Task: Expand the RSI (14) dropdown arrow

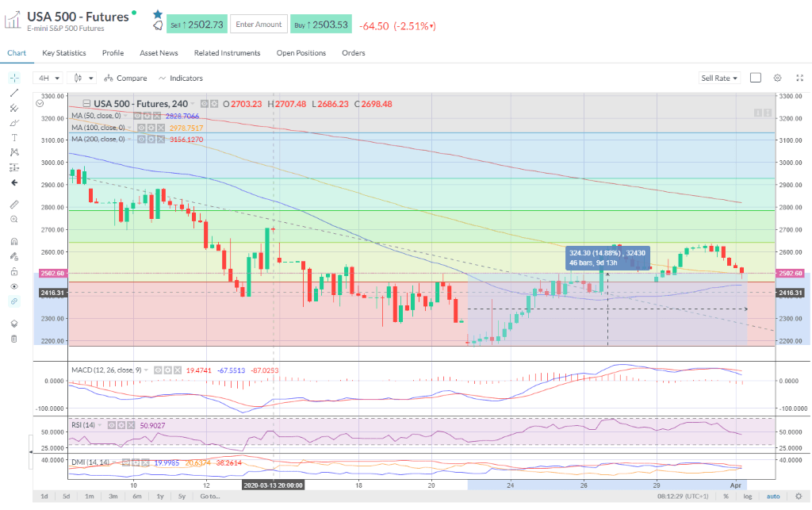Action: pyautogui.click(x=100, y=425)
